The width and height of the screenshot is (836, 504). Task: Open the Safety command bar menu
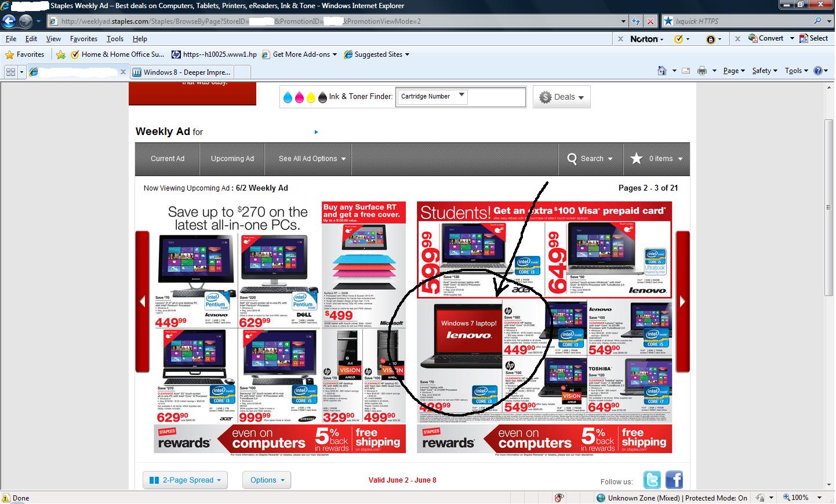(764, 71)
